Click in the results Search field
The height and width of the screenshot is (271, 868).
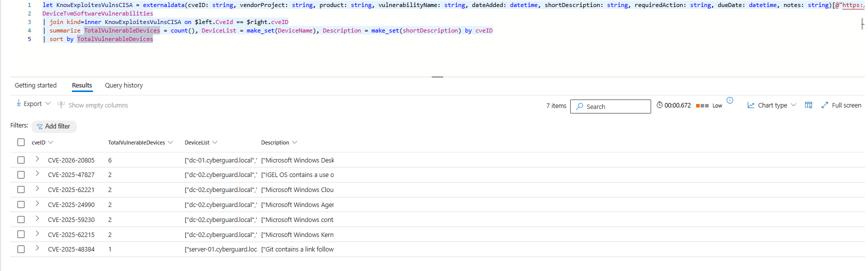(611, 106)
